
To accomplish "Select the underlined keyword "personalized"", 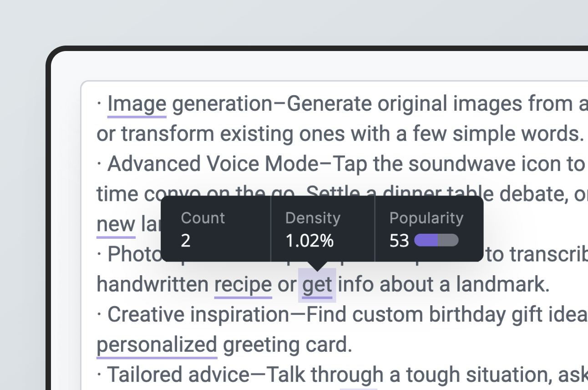I will click(x=157, y=345).
